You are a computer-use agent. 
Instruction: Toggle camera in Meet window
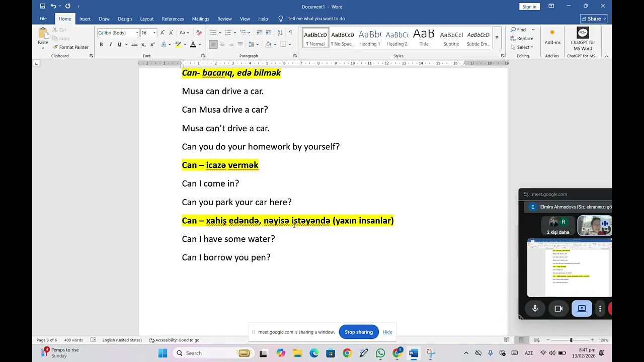pos(558,309)
